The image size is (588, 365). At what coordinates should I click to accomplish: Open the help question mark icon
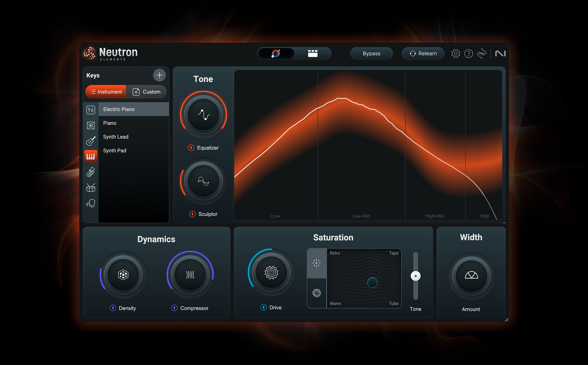pos(468,54)
